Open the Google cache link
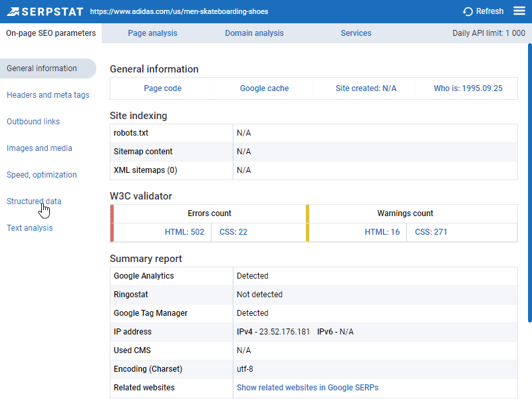This screenshot has width=532, height=399. (264, 88)
